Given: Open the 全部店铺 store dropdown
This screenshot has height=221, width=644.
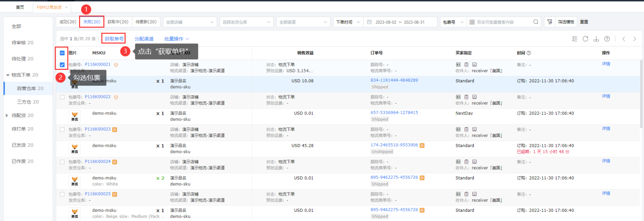Looking at the screenshot, I should pos(190,22).
